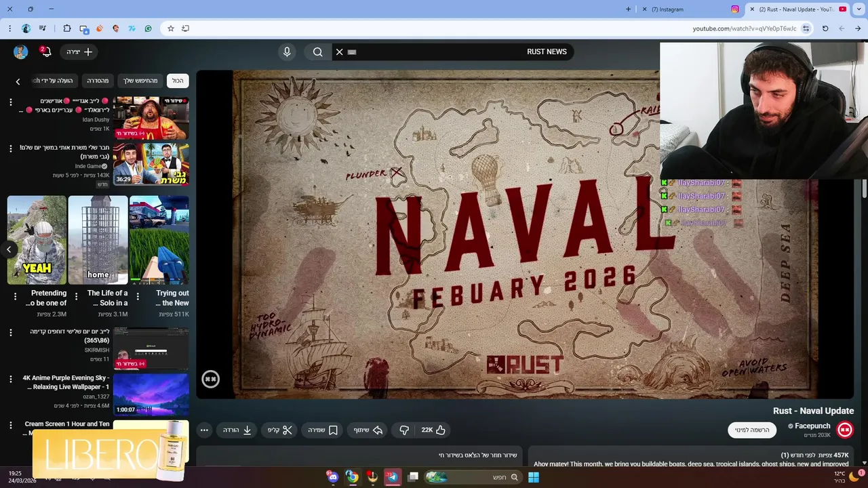Open the Idan Dushy live stream thumbnail
The width and height of the screenshot is (868, 488).
[151, 118]
